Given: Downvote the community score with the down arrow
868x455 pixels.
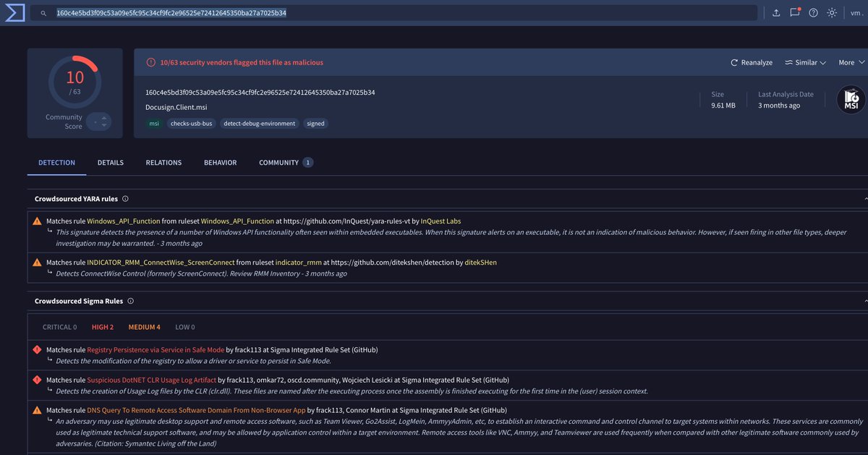Looking at the screenshot, I should [104, 125].
